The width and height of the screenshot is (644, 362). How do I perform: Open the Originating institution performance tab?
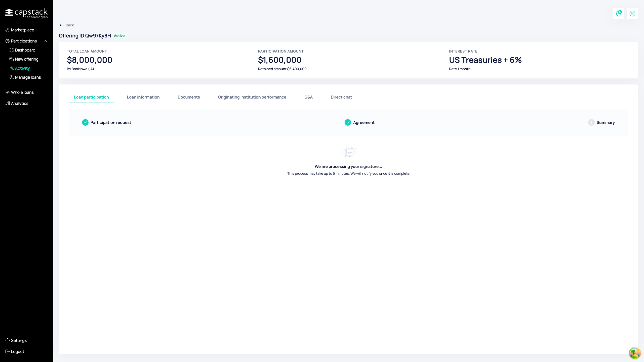coord(252,97)
